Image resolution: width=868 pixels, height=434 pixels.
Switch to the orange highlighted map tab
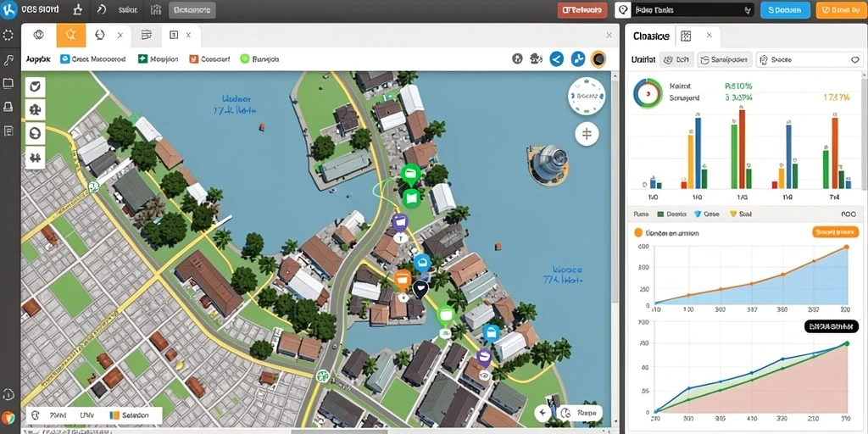click(71, 36)
